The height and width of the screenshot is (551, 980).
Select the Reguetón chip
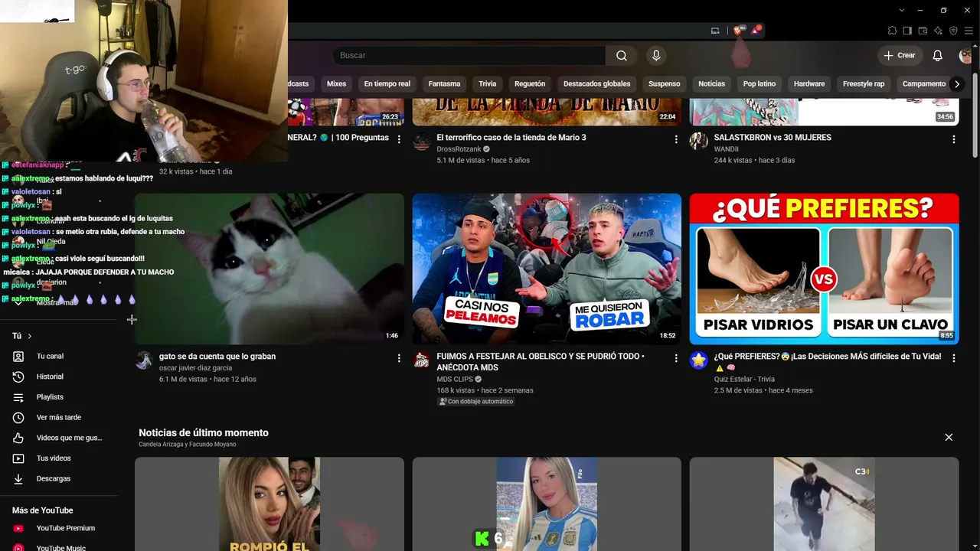click(x=530, y=84)
